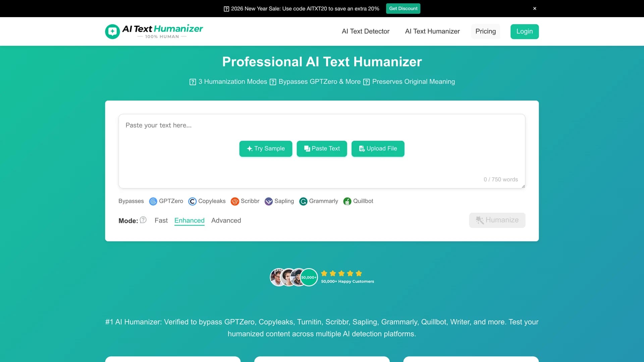
Task: Click the Upload File button
Action: click(378, 148)
